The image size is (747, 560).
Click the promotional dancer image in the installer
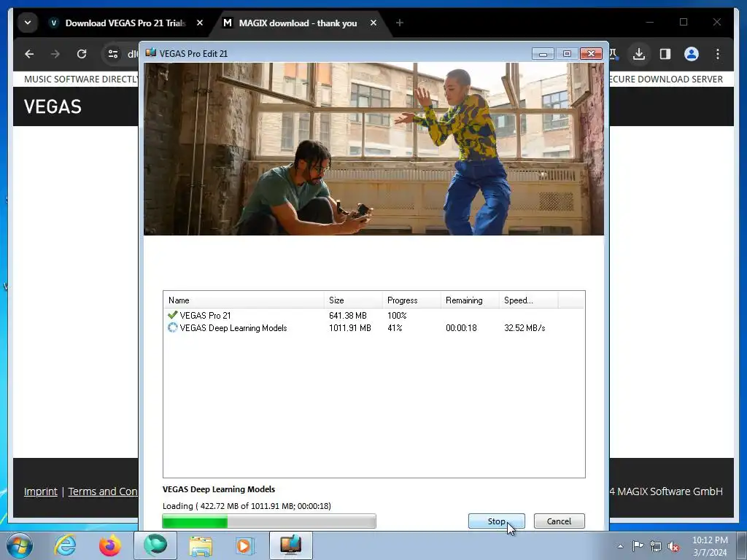tap(373, 149)
